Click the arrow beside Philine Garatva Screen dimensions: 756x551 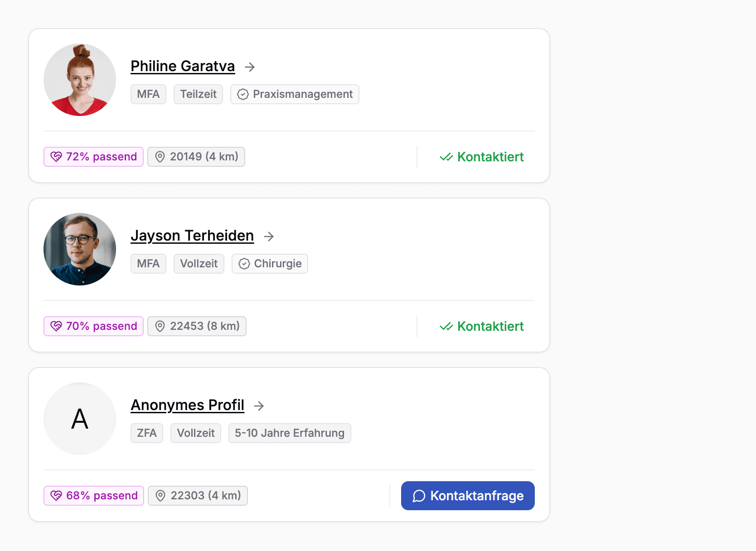(x=250, y=67)
